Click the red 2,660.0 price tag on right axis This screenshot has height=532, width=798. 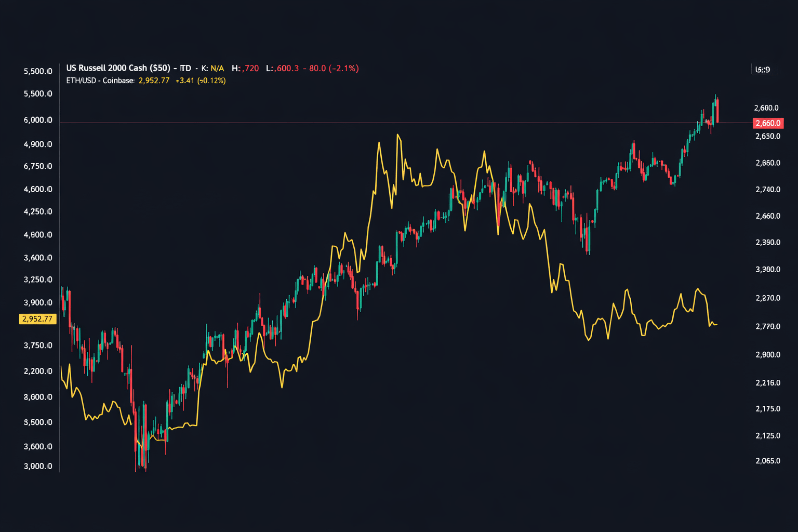(767, 123)
